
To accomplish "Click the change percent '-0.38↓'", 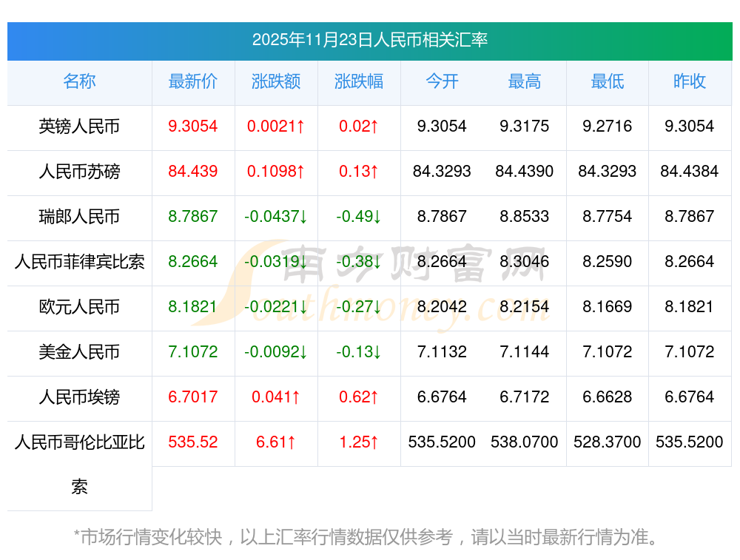I will point(359,261).
